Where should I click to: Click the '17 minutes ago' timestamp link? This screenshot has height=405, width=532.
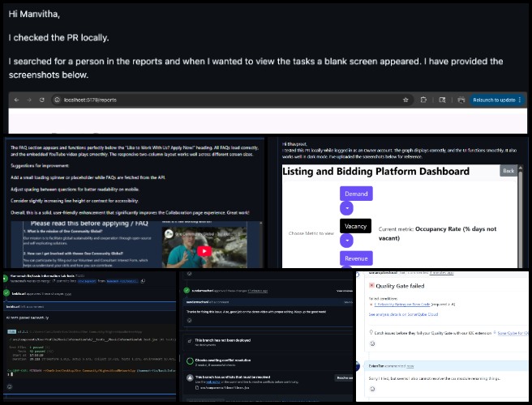258,291
